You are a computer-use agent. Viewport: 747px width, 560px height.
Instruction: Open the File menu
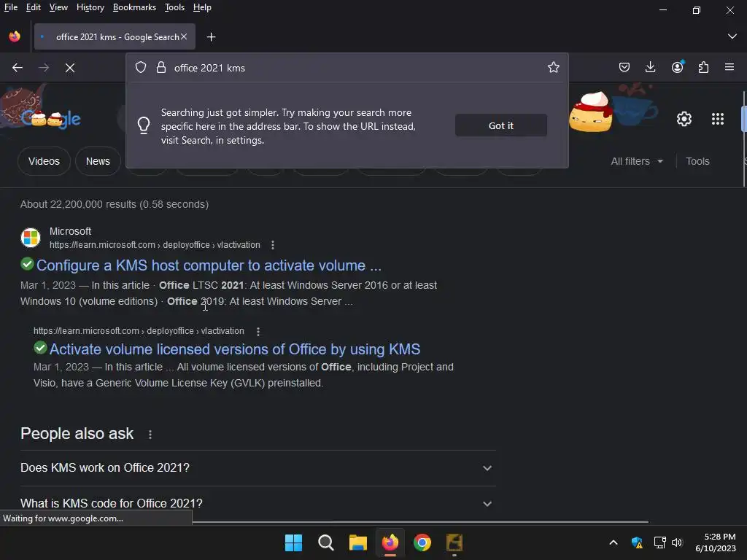tap(10, 7)
